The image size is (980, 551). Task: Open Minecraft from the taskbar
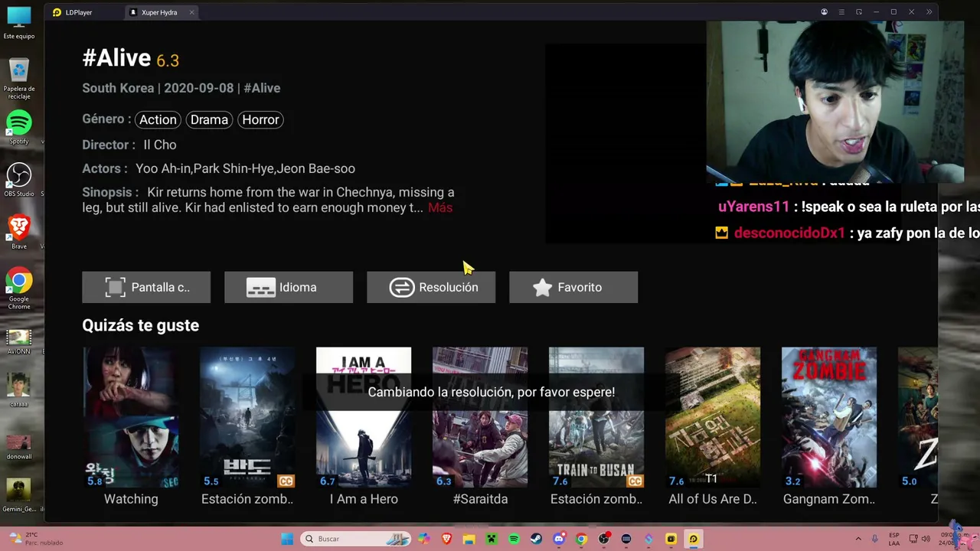(x=492, y=539)
